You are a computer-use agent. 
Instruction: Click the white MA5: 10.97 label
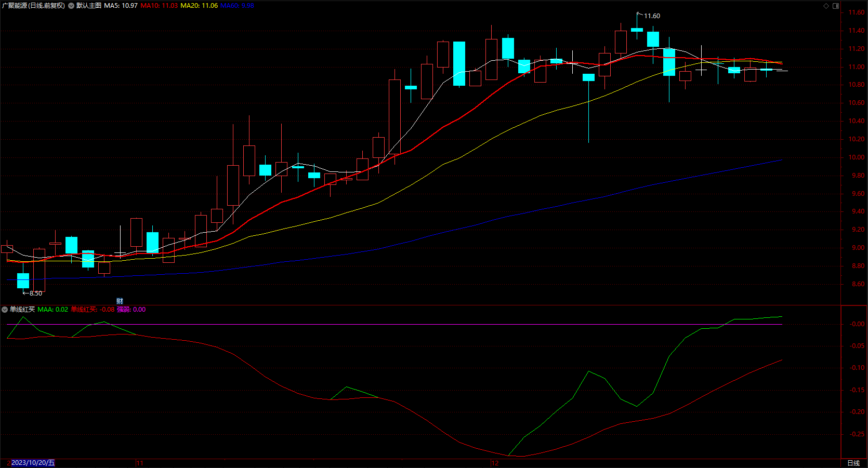tap(121, 6)
